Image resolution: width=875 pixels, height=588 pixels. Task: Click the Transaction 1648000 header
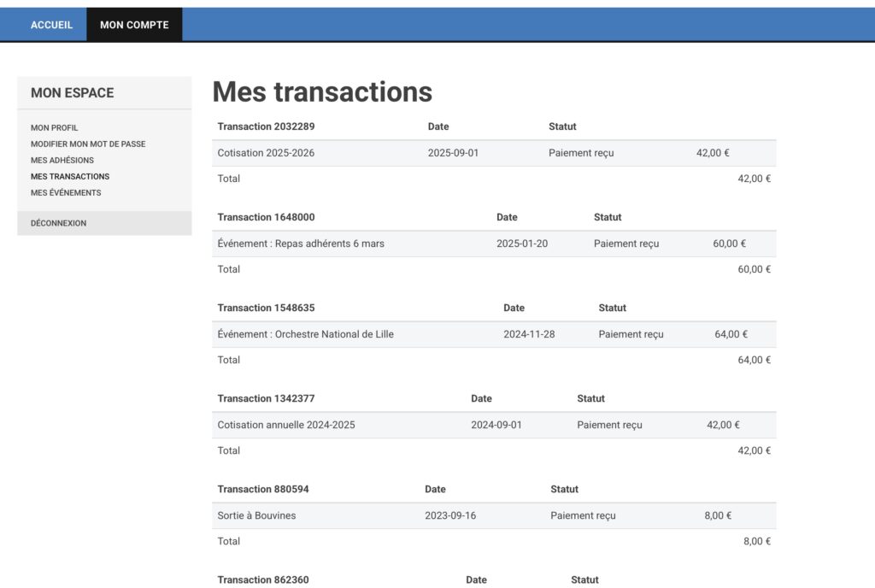coord(267,217)
